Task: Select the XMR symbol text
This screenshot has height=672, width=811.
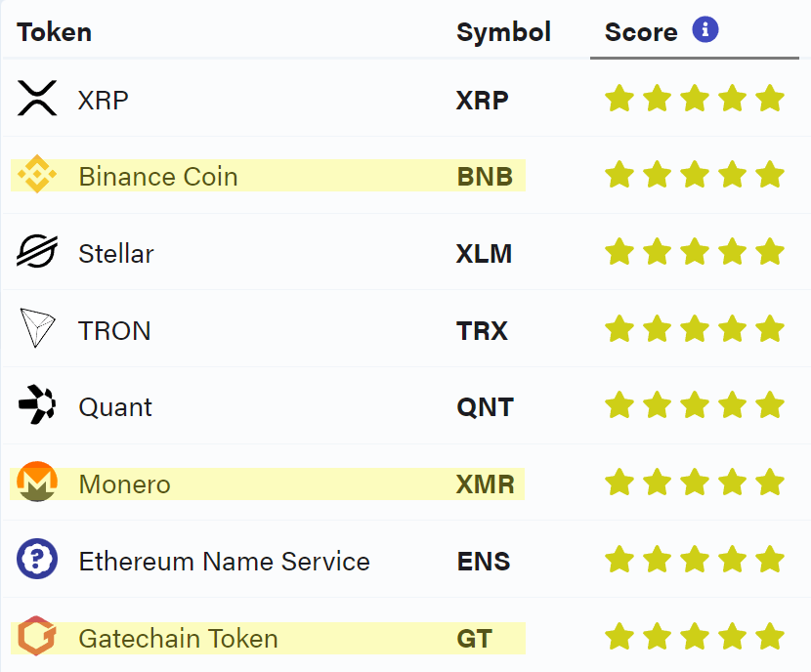Action: coord(486,484)
